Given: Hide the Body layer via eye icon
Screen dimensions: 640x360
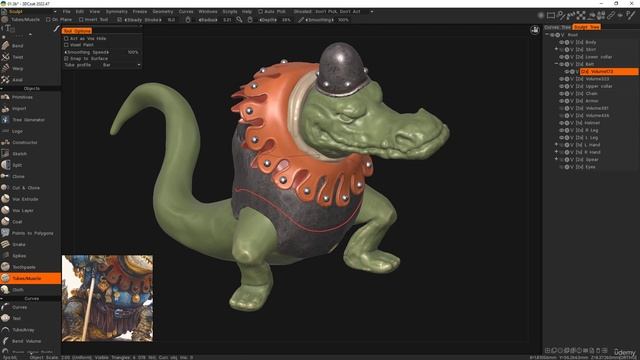Looking at the screenshot, I should point(562,42).
